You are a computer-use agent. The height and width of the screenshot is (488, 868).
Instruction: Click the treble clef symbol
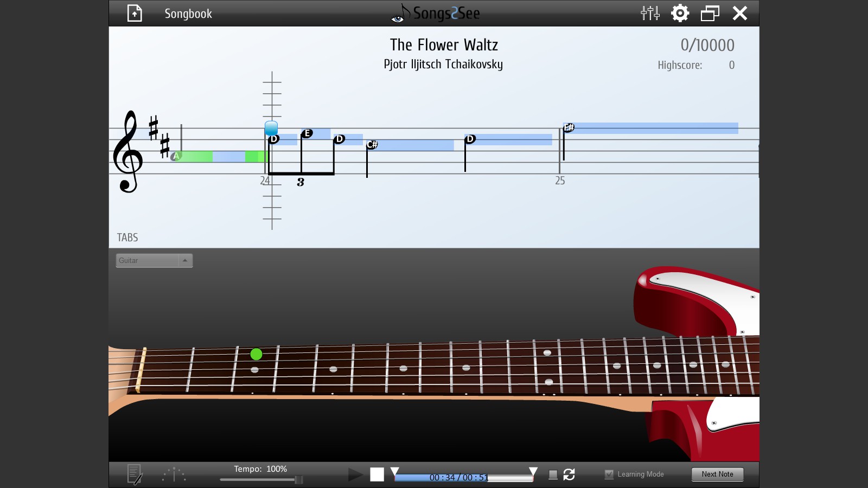pos(128,152)
